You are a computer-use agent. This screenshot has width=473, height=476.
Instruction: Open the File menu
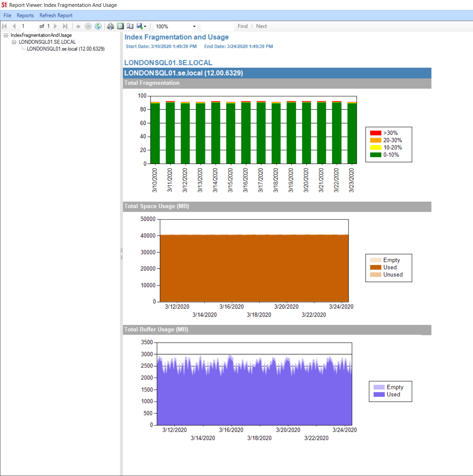pos(7,15)
